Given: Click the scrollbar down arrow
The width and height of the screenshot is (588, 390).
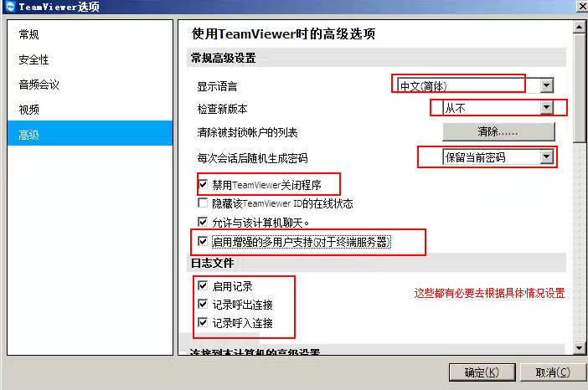Looking at the screenshot, I should click(580, 348).
